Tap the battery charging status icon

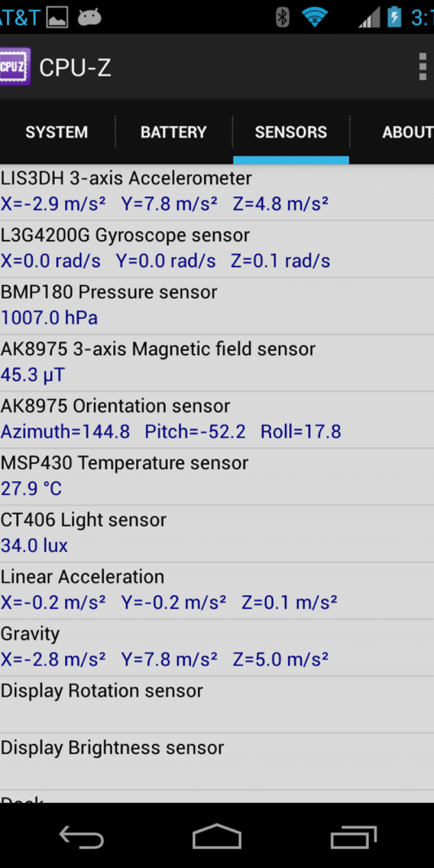tap(394, 17)
